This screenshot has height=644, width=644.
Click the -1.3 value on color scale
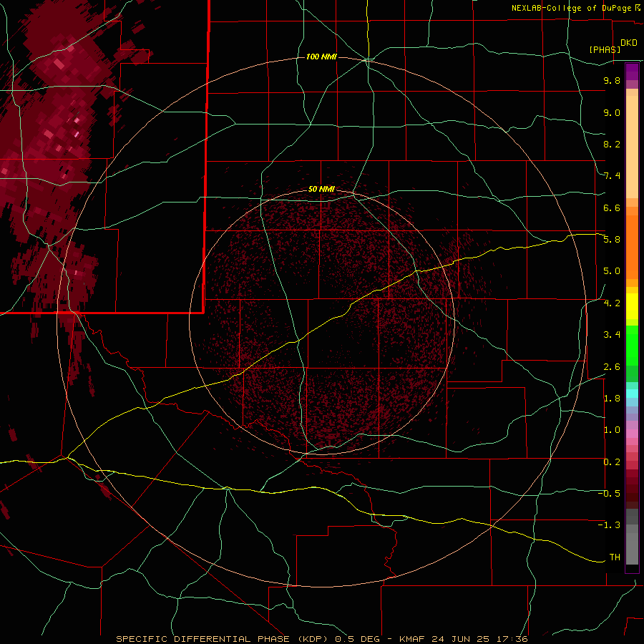click(609, 525)
